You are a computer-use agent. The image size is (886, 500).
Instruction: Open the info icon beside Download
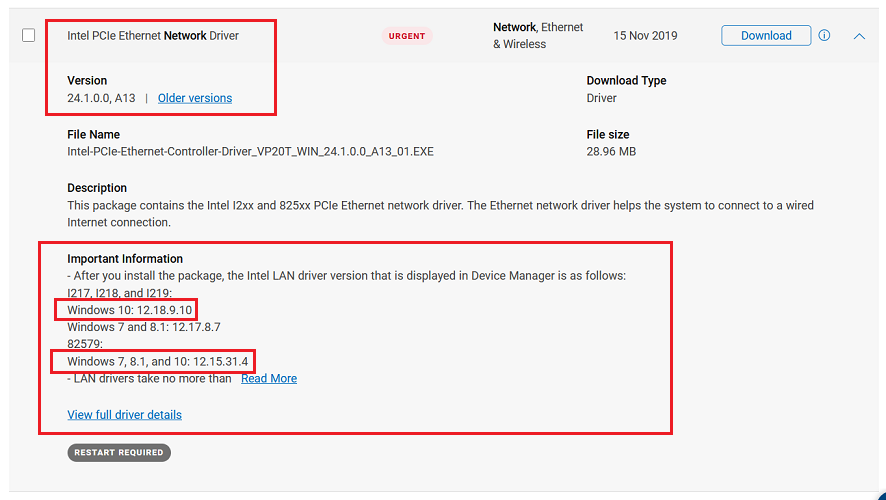tap(824, 36)
